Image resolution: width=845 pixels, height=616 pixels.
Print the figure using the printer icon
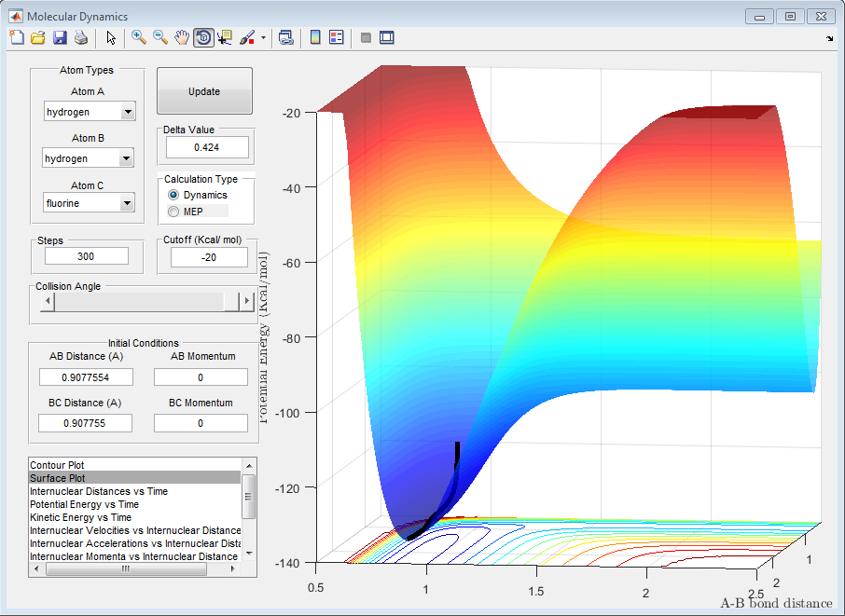(81, 37)
